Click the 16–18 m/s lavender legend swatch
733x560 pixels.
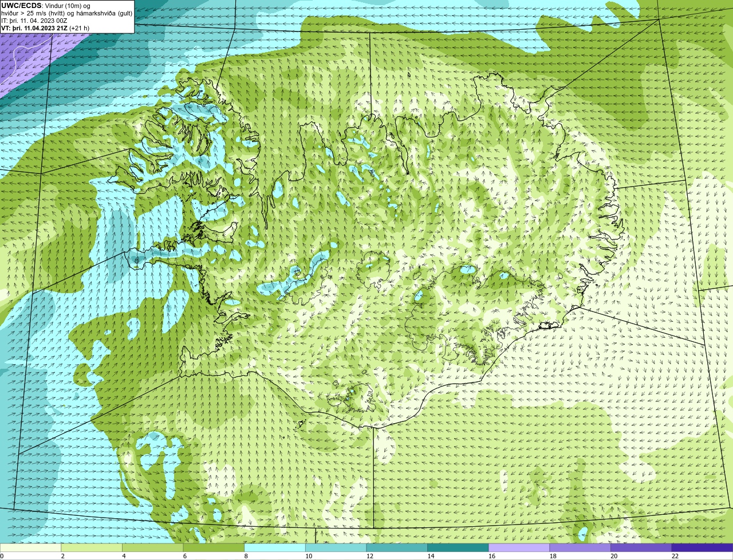[x=519, y=547]
